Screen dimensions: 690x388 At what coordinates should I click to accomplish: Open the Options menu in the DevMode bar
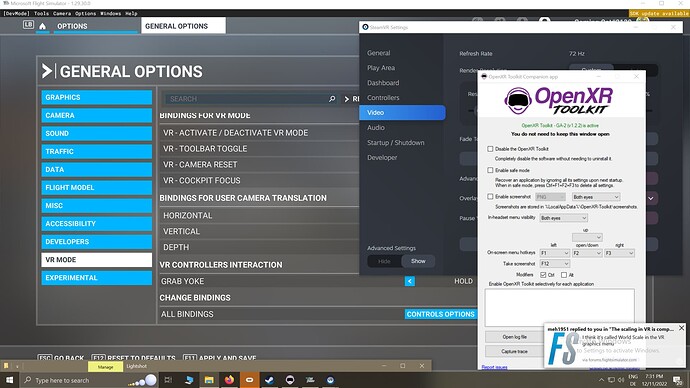point(85,14)
